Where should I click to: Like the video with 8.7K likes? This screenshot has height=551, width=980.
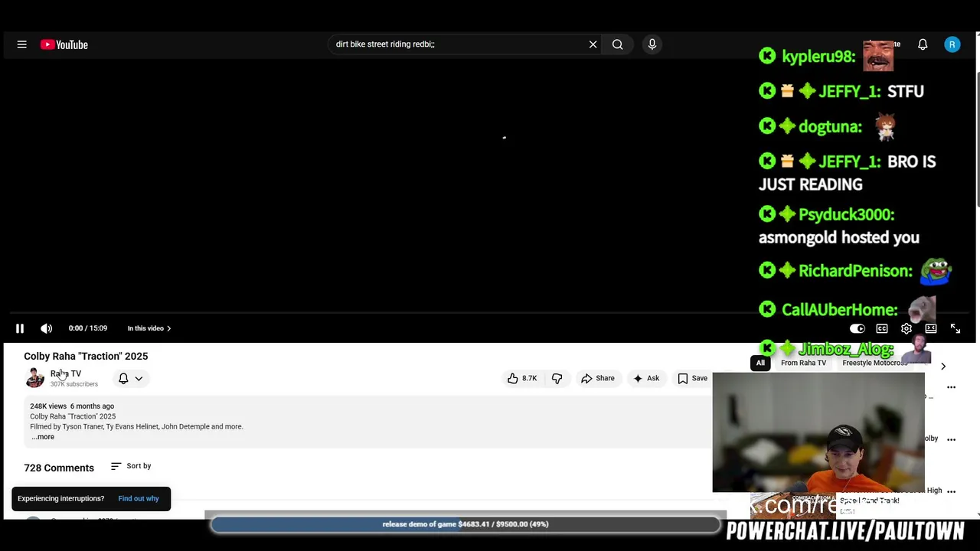521,378
